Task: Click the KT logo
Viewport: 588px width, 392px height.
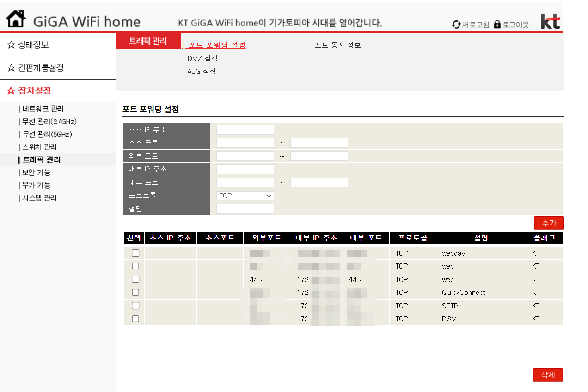Action: coord(551,22)
